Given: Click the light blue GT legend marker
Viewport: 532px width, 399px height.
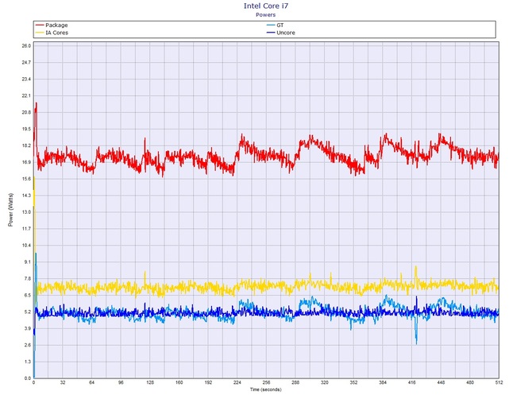Looking at the screenshot, I should [271, 25].
